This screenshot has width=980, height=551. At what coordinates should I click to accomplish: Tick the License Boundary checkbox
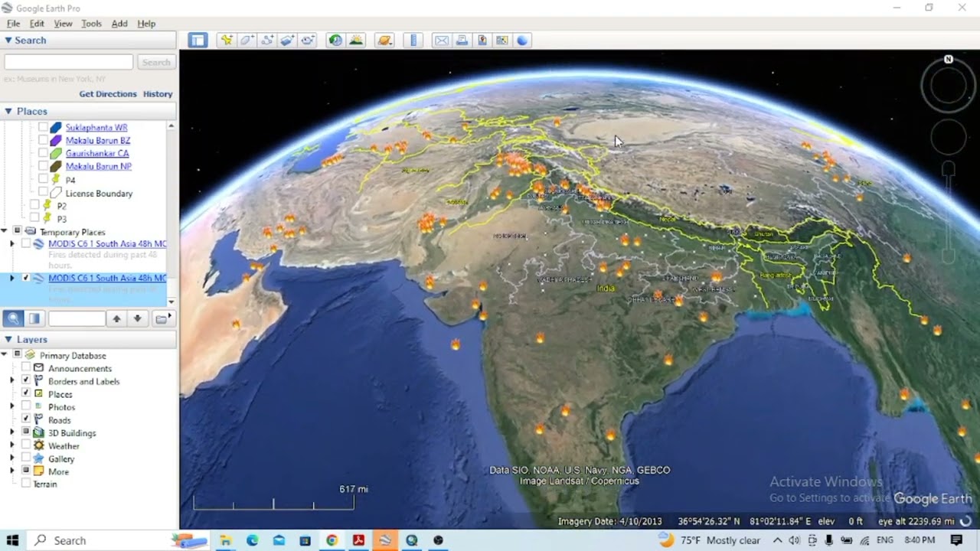pyautogui.click(x=44, y=193)
